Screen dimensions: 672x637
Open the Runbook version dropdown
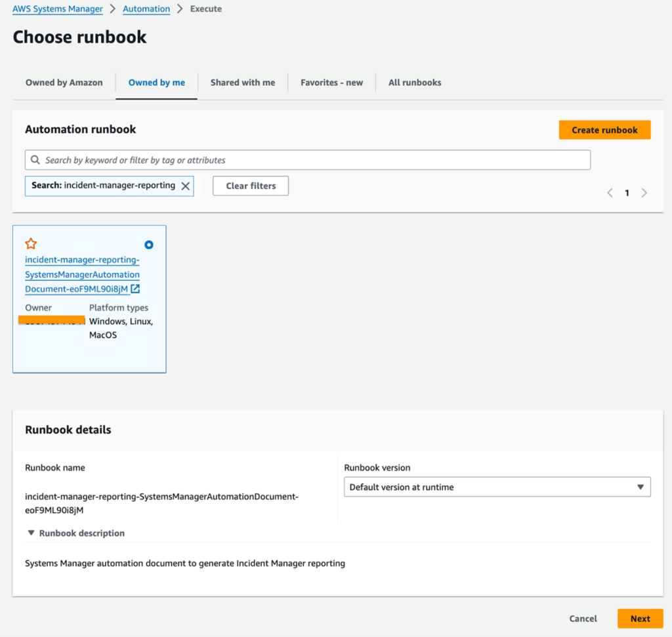(x=496, y=487)
